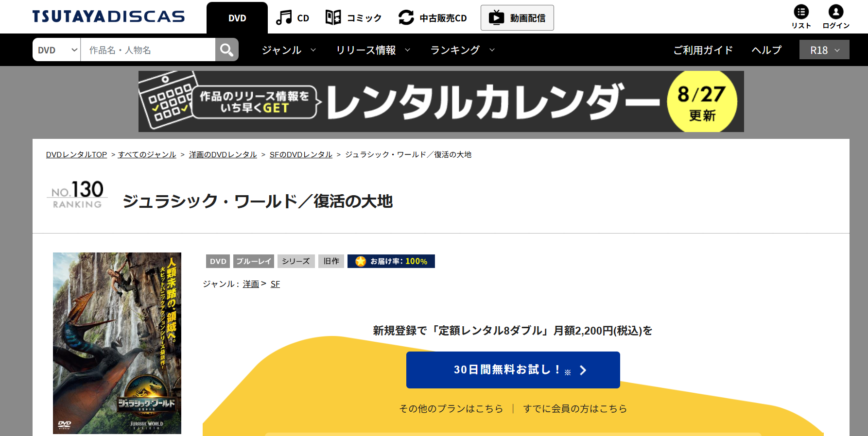This screenshot has height=436, width=868.
Task: Click the 中古販売CD recycle arrows icon
Action: click(406, 18)
